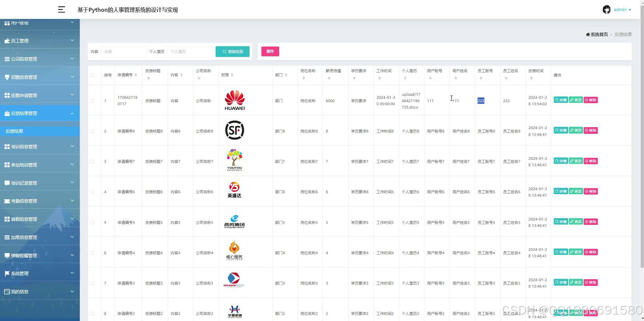This screenshot has height=321, width=644.
Task: Open the admin avatar picture
Action: 606,9
